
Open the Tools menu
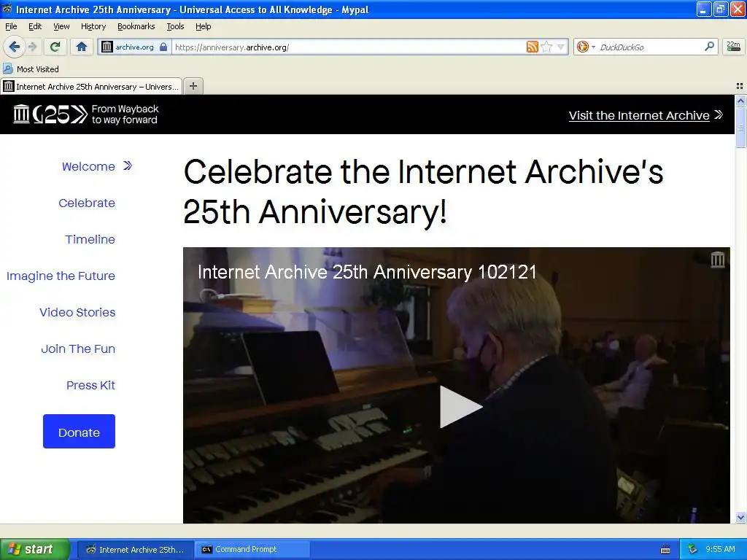pos(175,26)
